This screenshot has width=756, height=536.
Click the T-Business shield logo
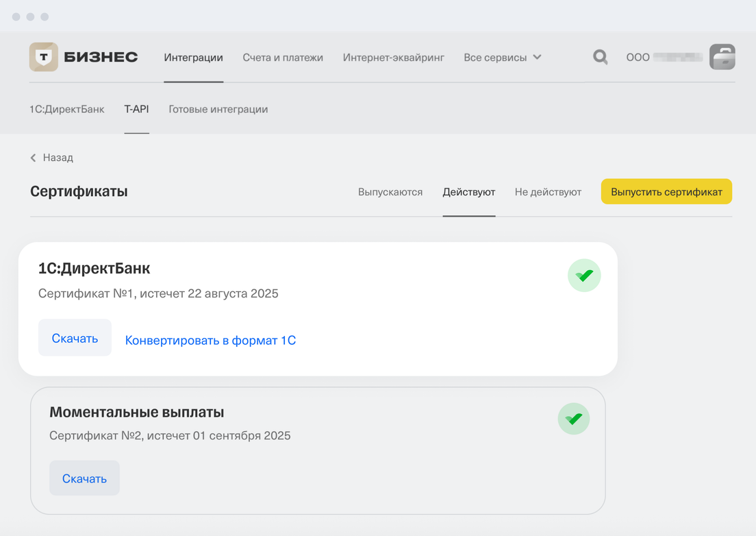click(44, 57)
